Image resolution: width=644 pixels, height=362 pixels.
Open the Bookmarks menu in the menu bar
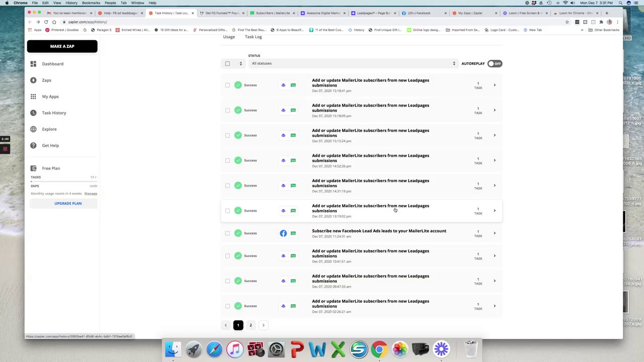point(91,3)
